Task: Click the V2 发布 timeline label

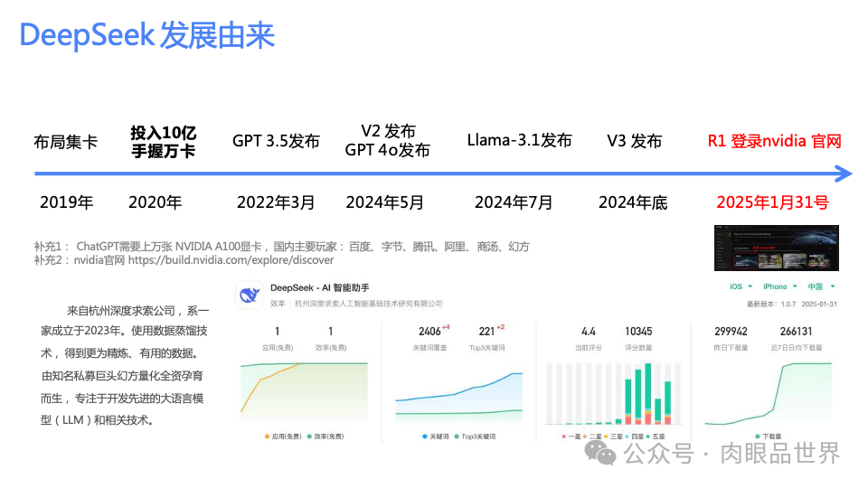Action: pos(388,131)
